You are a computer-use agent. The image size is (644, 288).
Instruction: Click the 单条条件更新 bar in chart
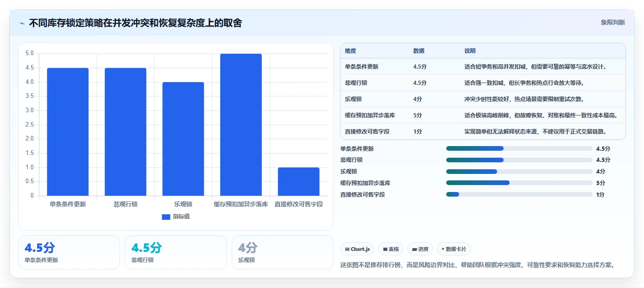[x=68, y=132]
